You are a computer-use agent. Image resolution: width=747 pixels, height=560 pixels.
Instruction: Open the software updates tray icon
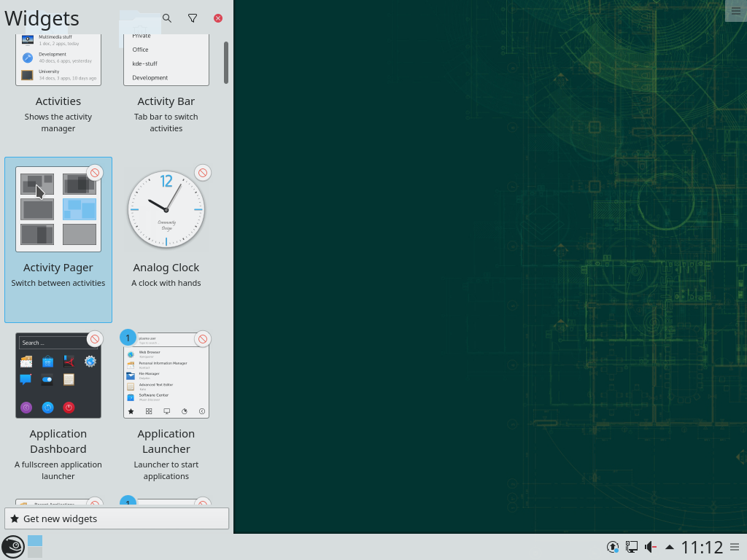coord(613,547)
